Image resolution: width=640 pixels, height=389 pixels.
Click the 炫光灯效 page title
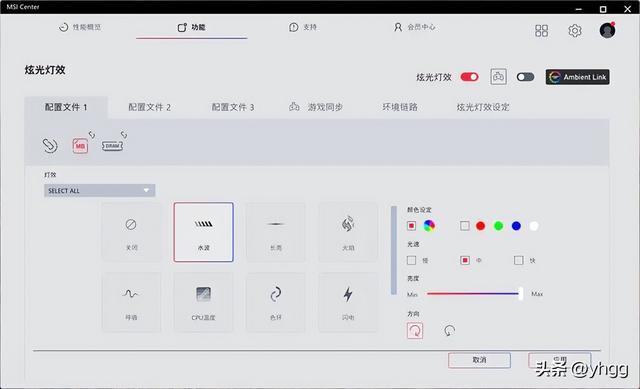45,70
